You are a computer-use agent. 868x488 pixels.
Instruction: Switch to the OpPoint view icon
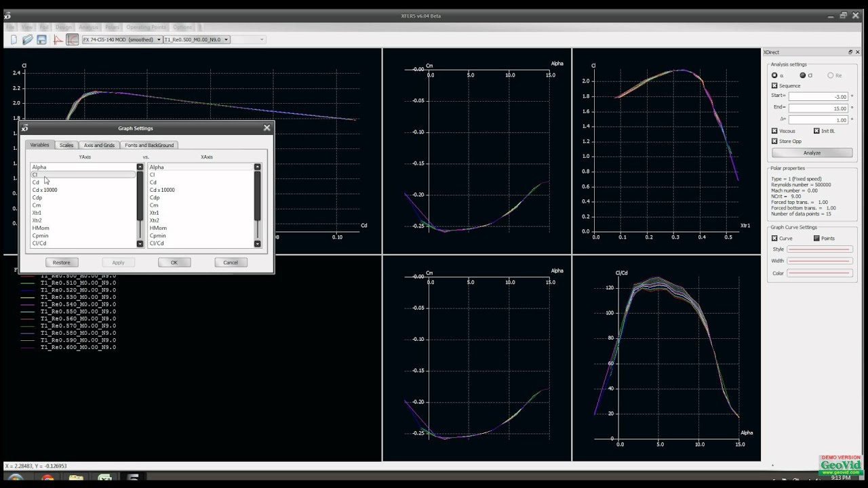(x=58, y=40)
